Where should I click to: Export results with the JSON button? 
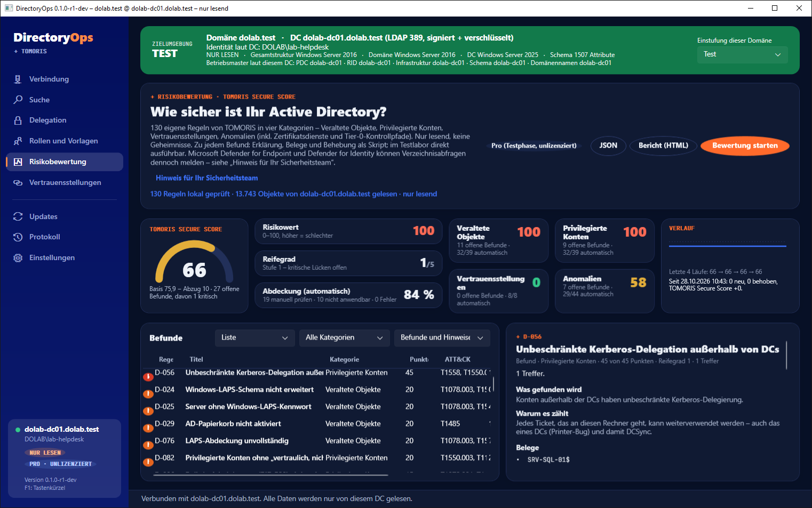608,146
